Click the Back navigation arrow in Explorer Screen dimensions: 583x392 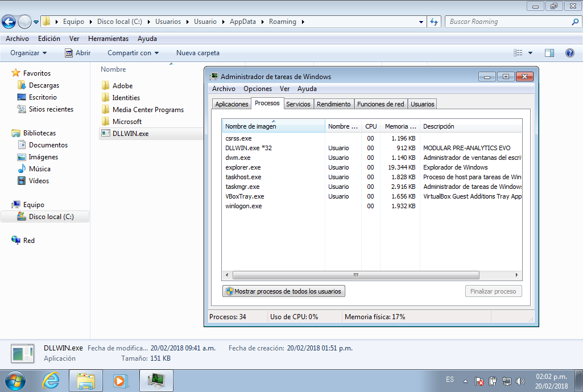coord(9,22)
